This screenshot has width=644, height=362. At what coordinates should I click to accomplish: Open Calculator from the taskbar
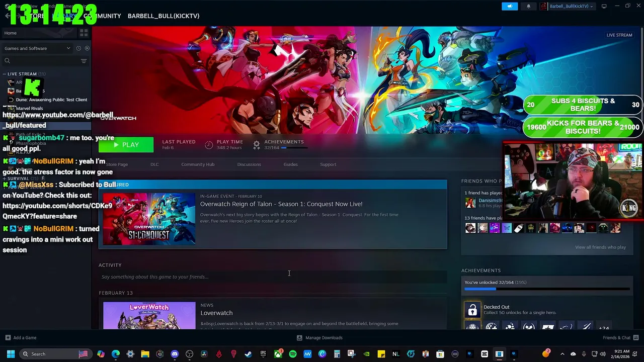coord(337,354)
